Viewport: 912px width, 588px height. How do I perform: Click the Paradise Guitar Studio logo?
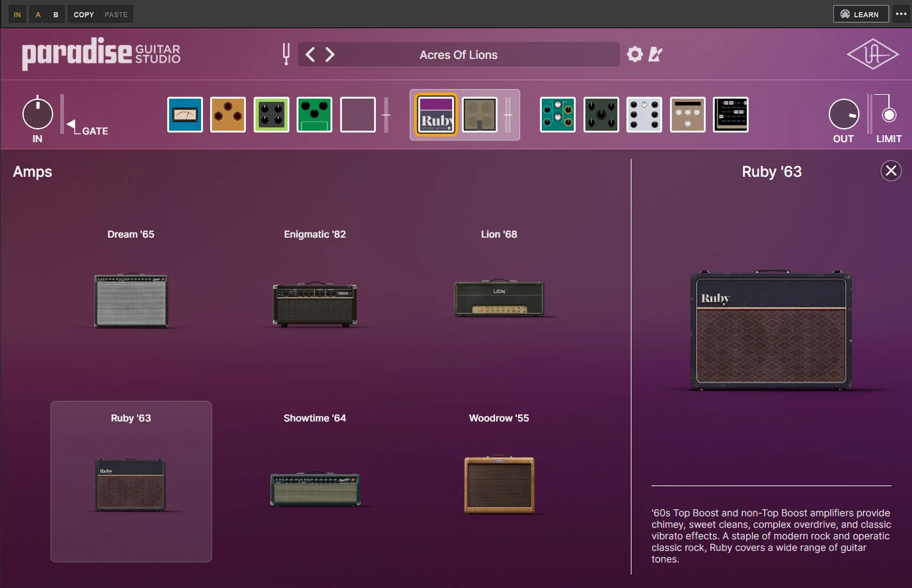[101, 54]
